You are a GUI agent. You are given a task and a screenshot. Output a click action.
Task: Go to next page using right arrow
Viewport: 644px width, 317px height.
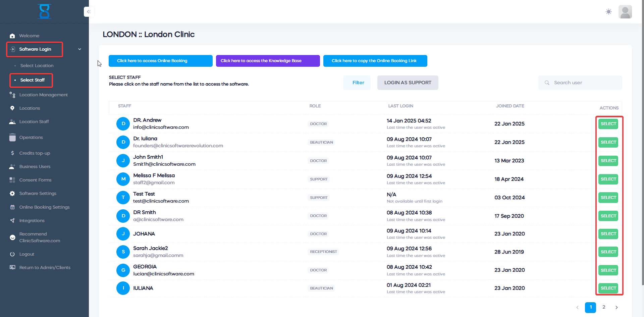[616, 307]
